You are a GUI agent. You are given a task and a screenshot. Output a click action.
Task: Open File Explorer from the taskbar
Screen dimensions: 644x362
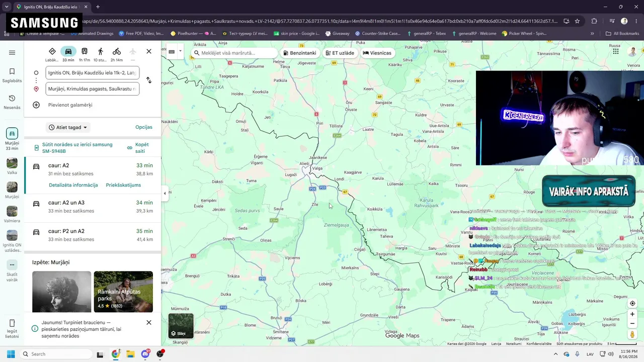point(130,354)
